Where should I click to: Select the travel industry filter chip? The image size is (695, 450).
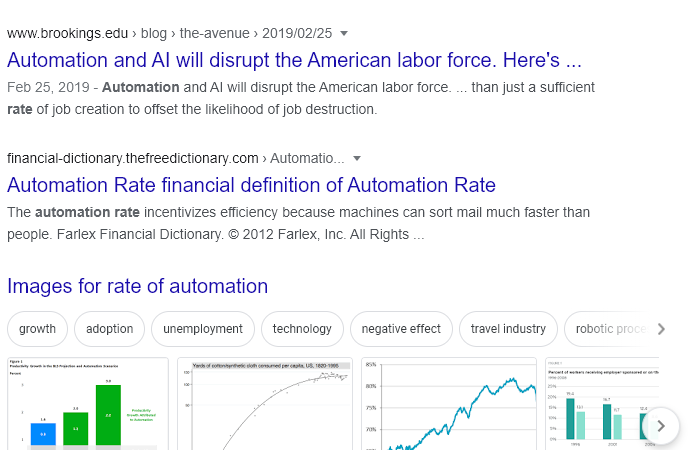pos(508,329)
